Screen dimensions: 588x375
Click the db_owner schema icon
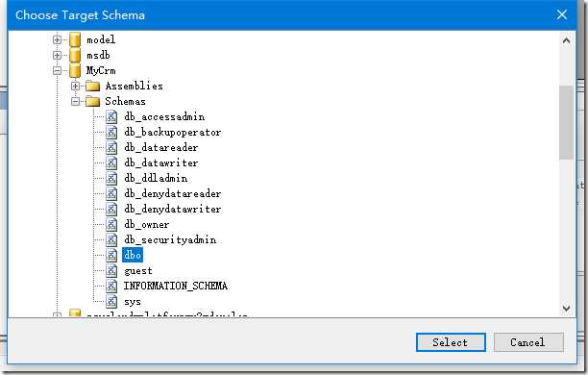click(111, 224)
